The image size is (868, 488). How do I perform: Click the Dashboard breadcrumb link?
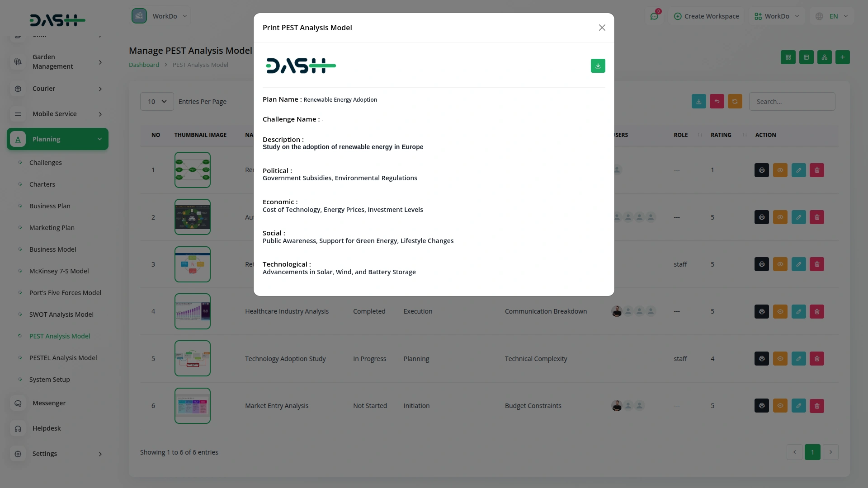pyautogui.click(x=144, y=65)
